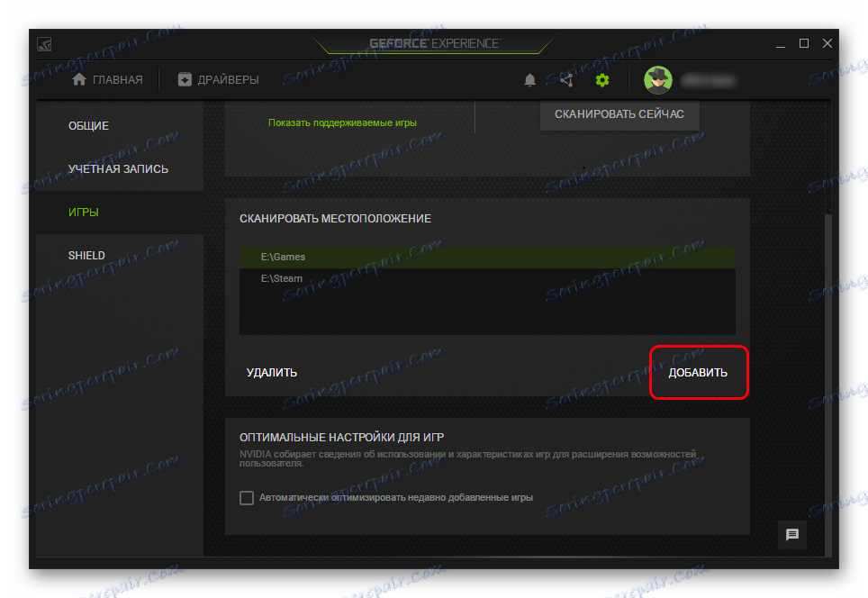This screenshot has height=598, width=868.
Task: Maximize the GeForce Experience window
Action: 804,43
